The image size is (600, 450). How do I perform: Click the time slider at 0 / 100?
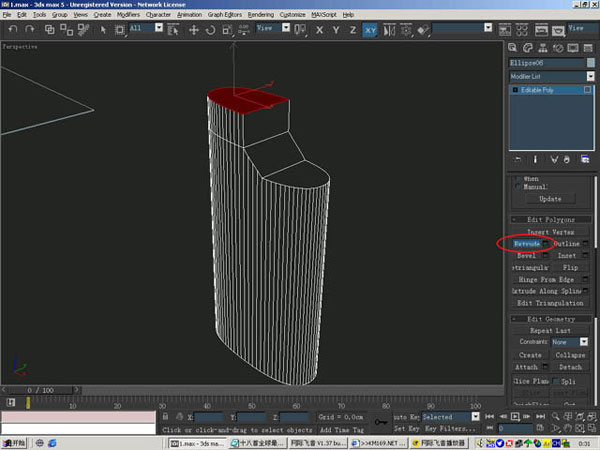tap(40, 389)
